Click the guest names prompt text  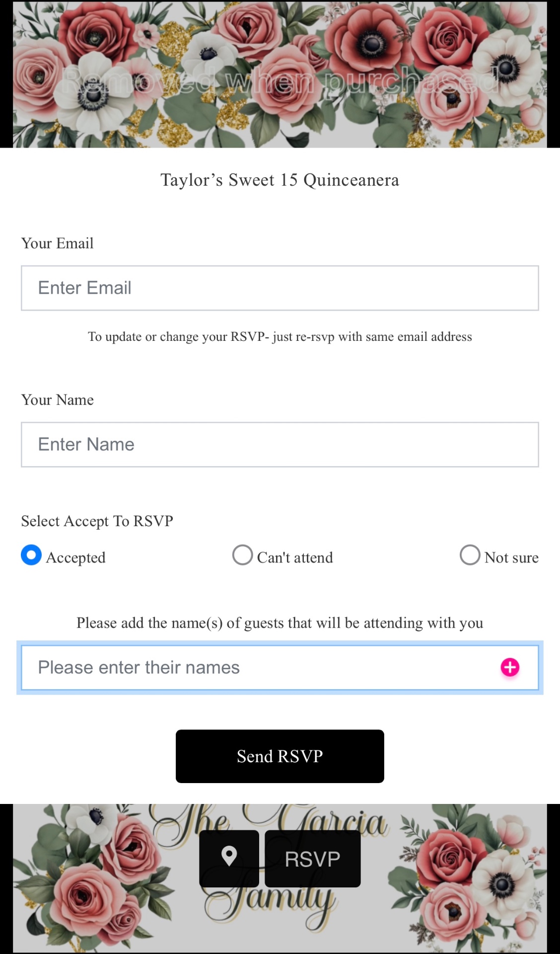[x=280, y=623]
